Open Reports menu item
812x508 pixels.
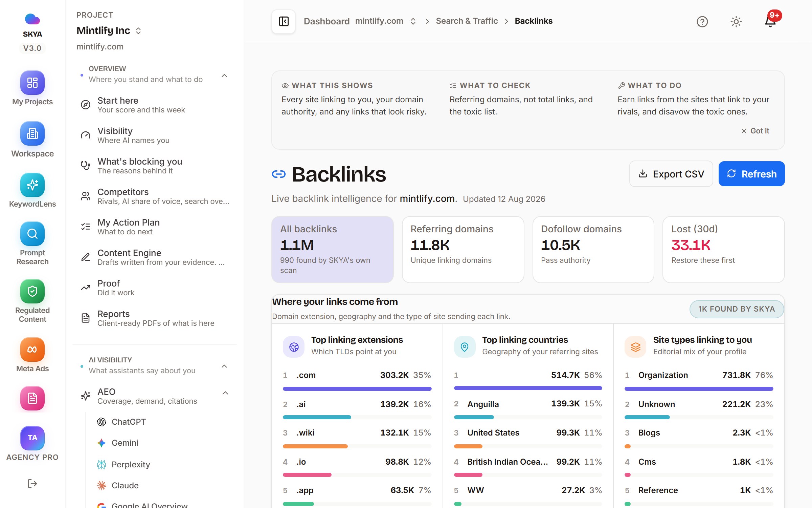pyautogui.click(x=154, y=318)
